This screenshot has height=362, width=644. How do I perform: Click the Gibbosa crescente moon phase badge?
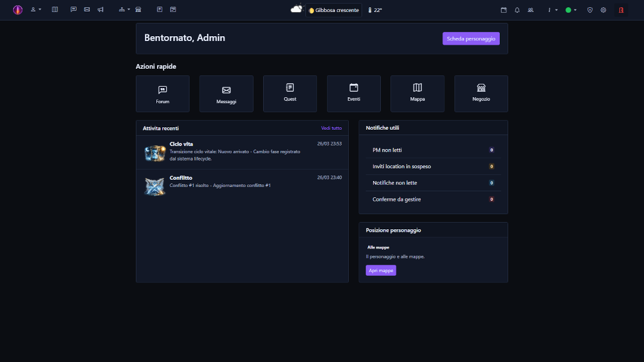[x=334, y=10]
